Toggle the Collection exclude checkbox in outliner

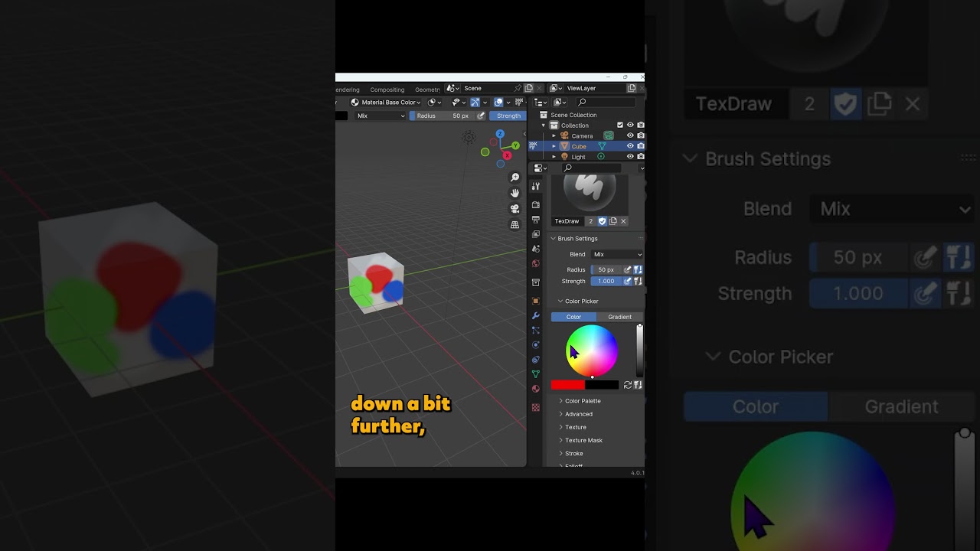(x=620, y=126)
